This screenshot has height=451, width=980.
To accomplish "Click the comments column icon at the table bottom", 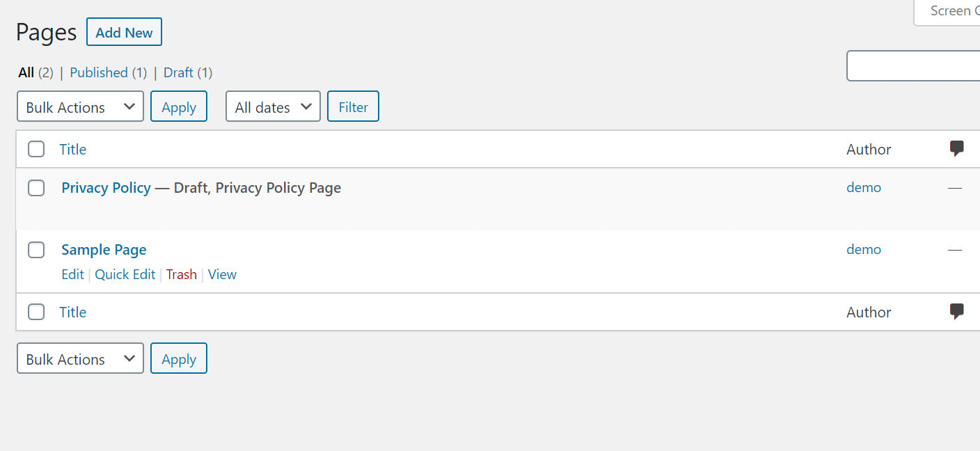I will tap(957, 311).
